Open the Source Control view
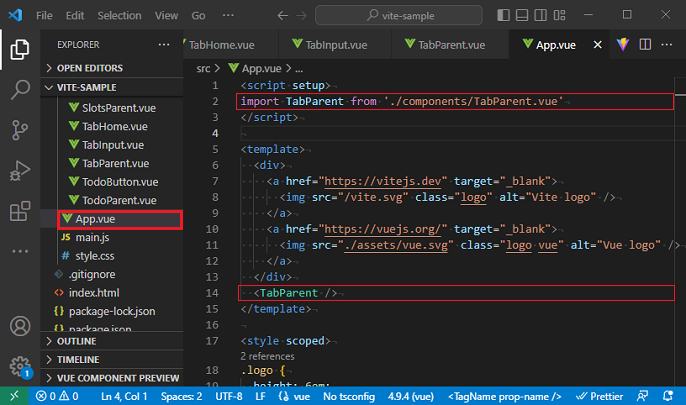This screenshot has height=405, width=686. (20, 130)
